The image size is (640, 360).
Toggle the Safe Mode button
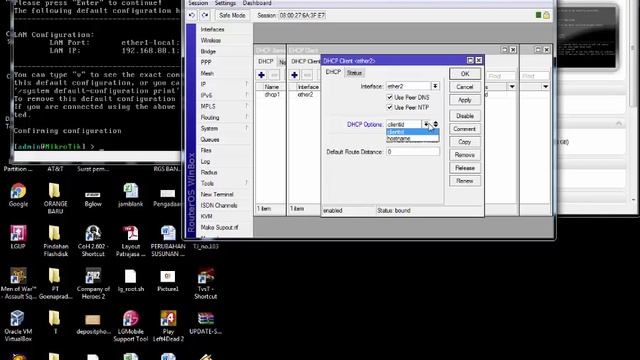232,16
